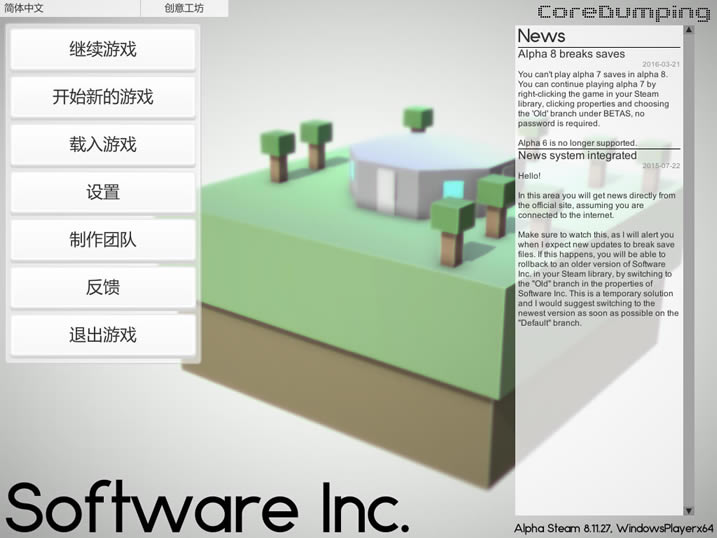The width and height of the screenshot is (717, 538).
Task: Open 设置 settings
Action: [x=103, y=192]
